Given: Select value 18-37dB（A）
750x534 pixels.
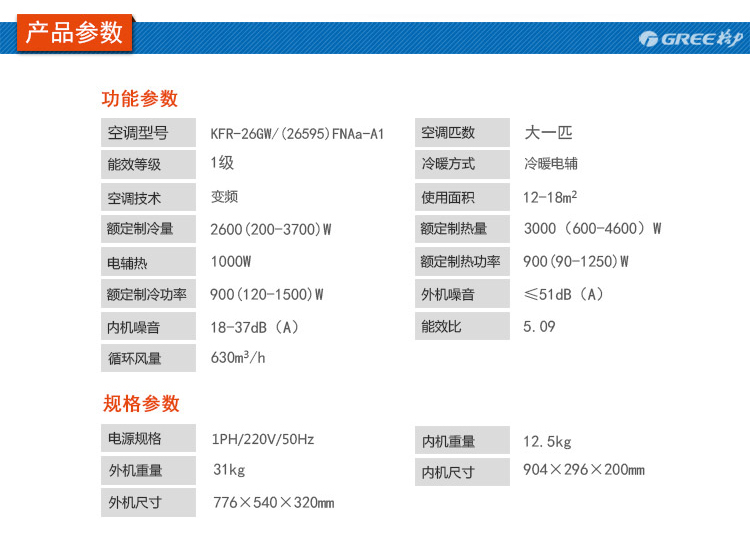Looking at the screenshot, I should [255, 327].
